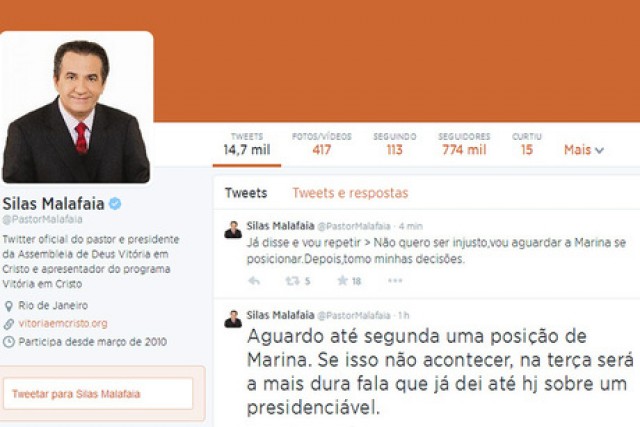Click the clock icon near join date

point(9,342)
